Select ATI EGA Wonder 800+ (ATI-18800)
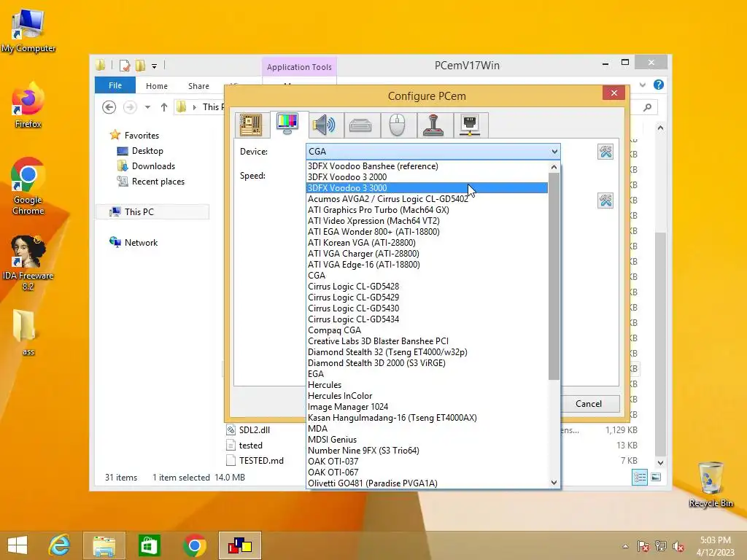 click(x=427, y=232)
